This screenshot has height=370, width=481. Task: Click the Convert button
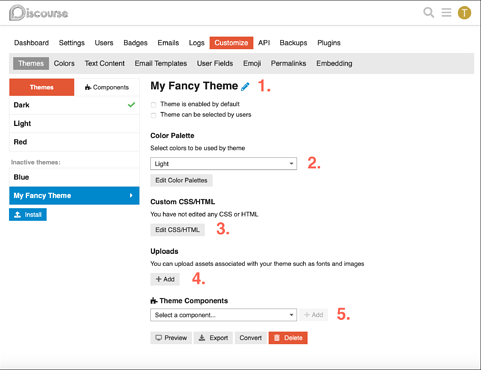251,338
